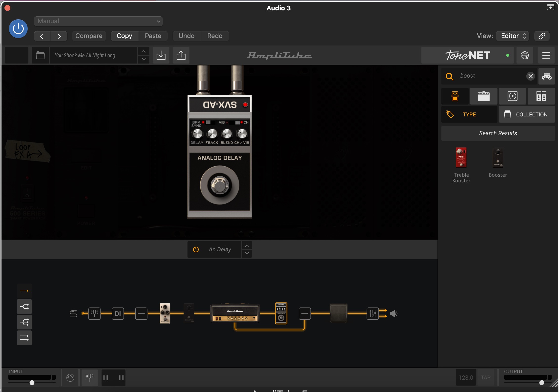Go to next plugin setting arrow
559x392 pixels.
pos(59,36)
